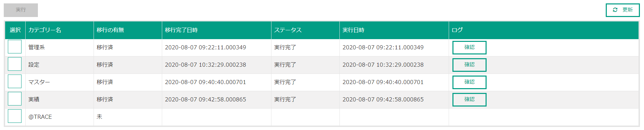This screenshot has height=130, width=644.
Task: View log 確認 for マスター row
Action: [469, 82]
